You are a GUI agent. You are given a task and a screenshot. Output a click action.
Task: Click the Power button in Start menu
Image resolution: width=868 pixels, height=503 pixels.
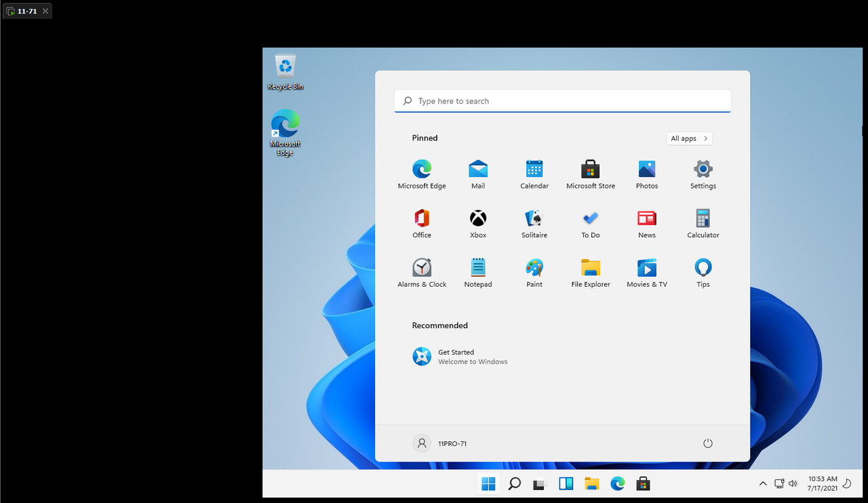(708, 443)
